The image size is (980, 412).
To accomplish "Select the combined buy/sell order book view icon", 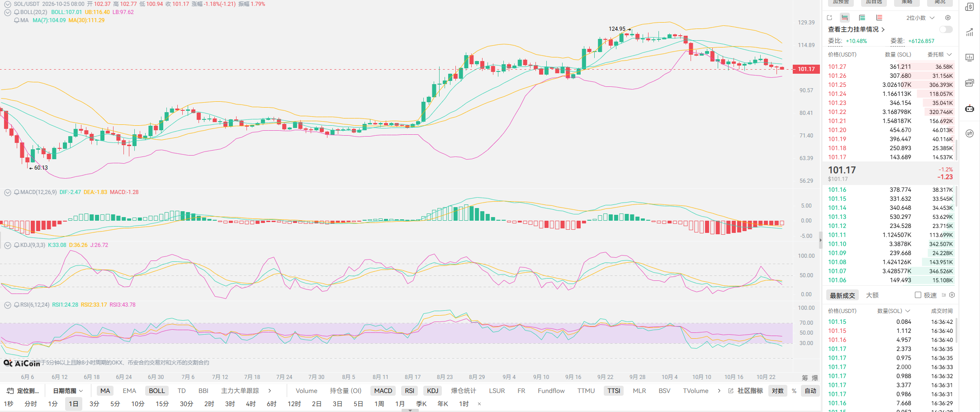I will click(x=845, y=18).
